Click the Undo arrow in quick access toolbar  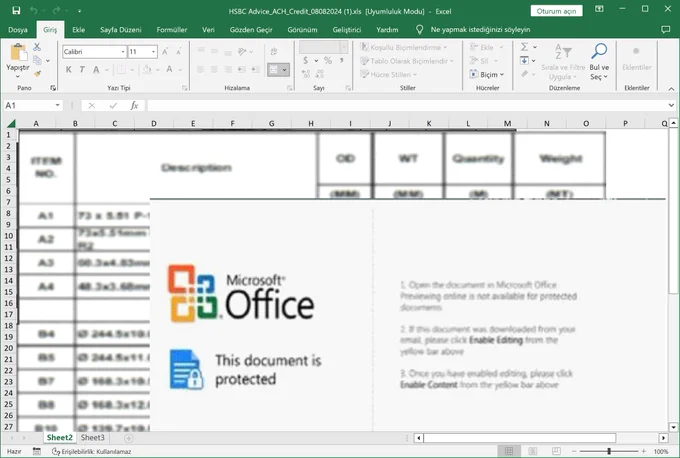(x=34, y=10)
